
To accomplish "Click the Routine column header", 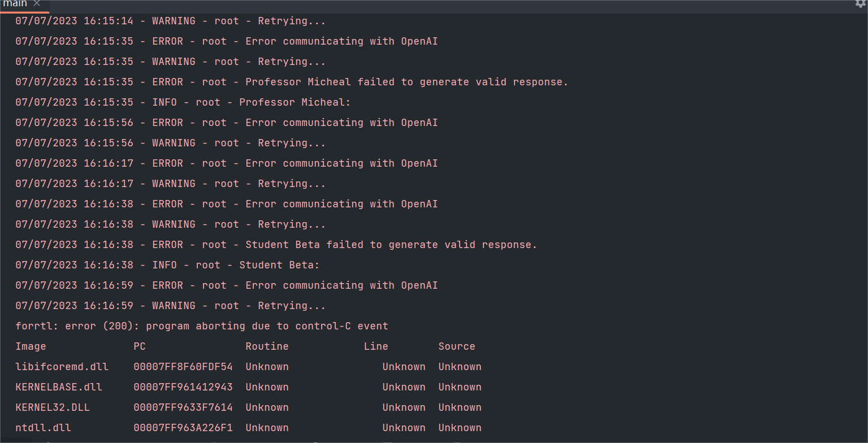I will pos(267,346).
